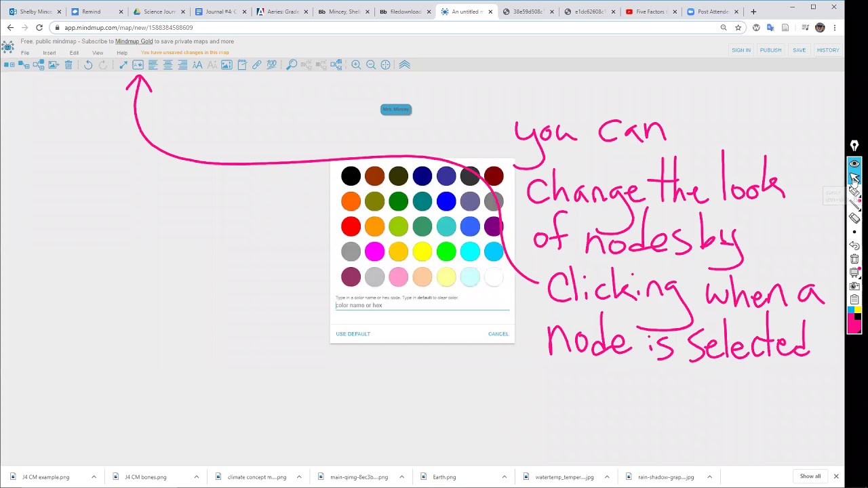Screen dimensions: 868x488
Task: Click Show all downloads
Action: (810, 476)
